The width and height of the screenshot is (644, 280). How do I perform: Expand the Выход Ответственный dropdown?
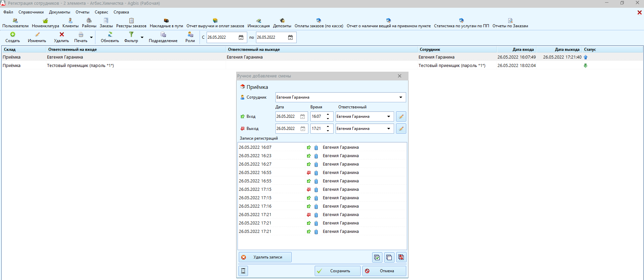pos(389,129)
